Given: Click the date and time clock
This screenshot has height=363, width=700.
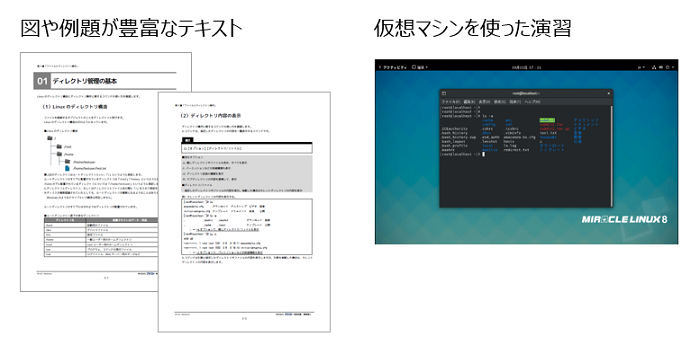Looking at the screenshot, I should coord(526,67).
